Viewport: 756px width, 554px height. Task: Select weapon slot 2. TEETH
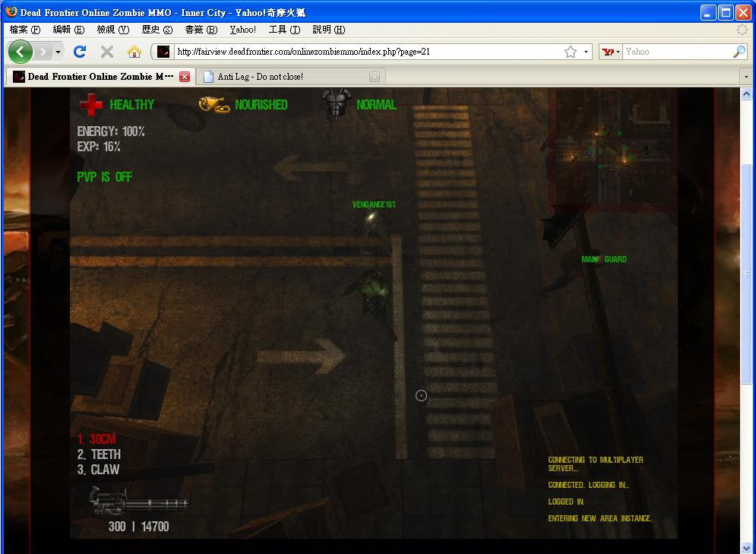pos(99,454)
